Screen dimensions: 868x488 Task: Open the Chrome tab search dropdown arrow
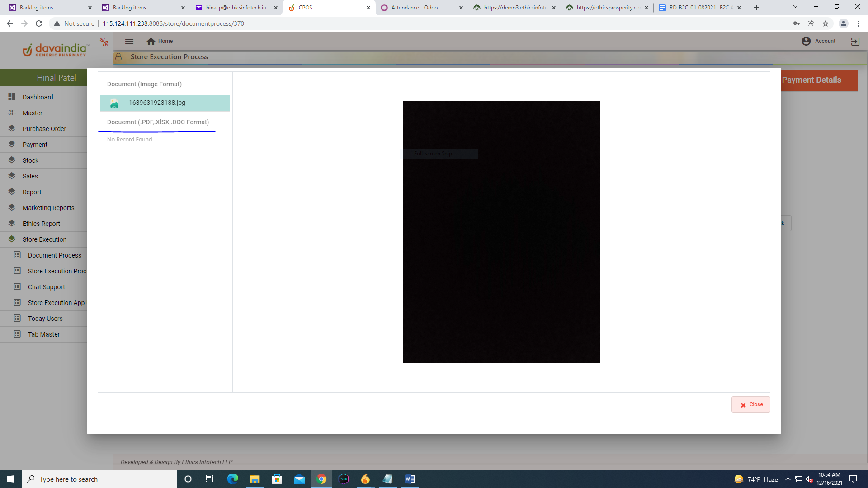pyautogui.click(x=795, y=7)
